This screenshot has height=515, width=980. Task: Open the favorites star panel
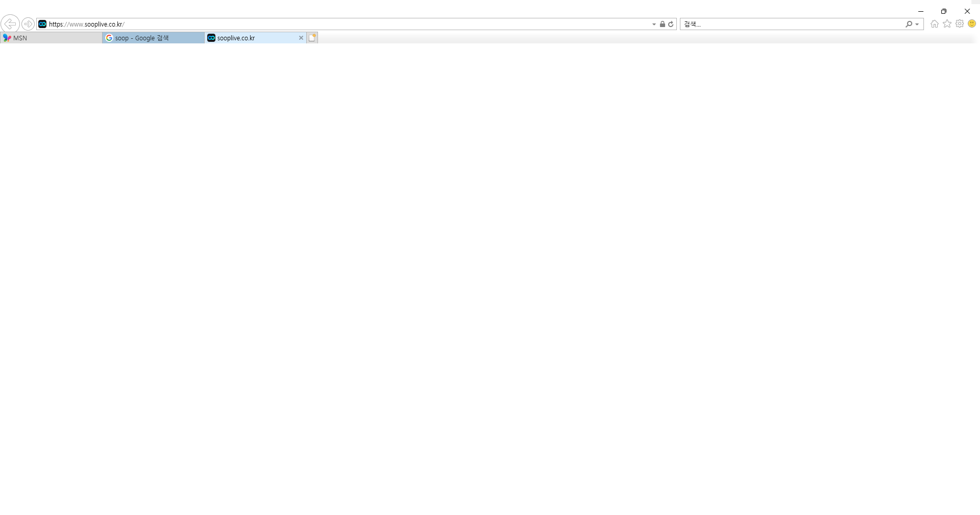947,24
